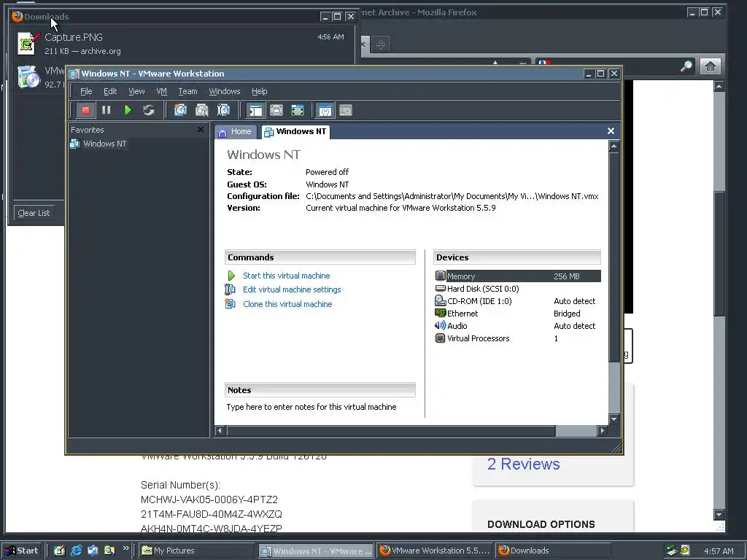This screenshot has height=560, width=747.
Task: Click Start this virtual machine link
Action: [x=286, y=276]
